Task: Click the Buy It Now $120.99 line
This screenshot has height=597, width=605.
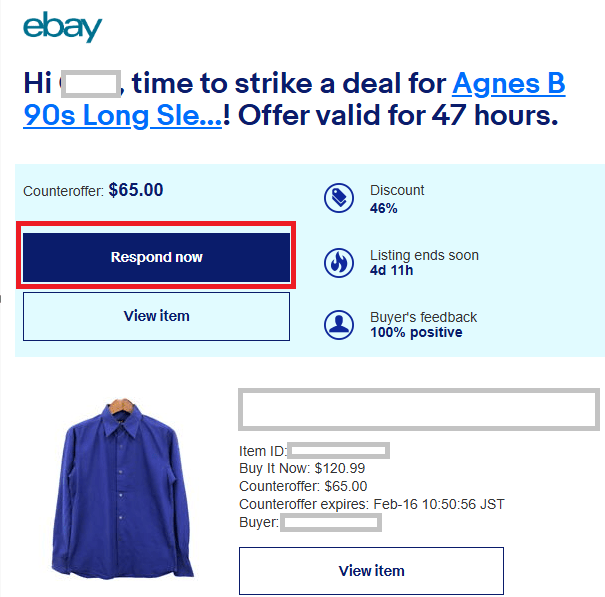Action: [x=302, y=468]
